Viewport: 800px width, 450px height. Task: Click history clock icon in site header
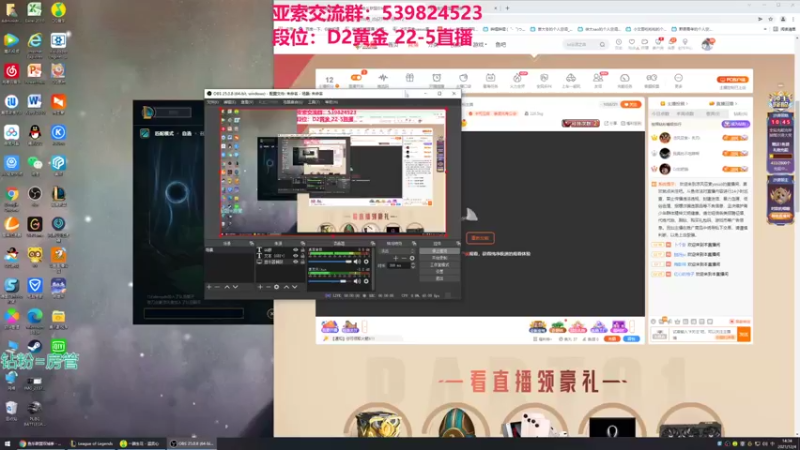[x=618, y=43]
